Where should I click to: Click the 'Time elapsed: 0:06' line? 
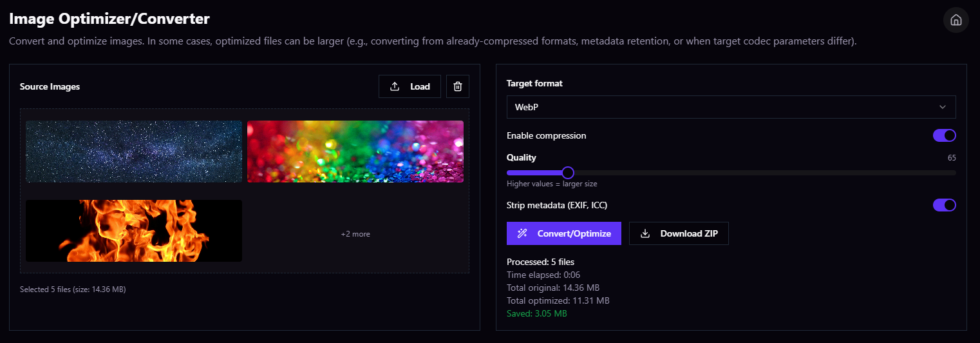click(543, 275)
